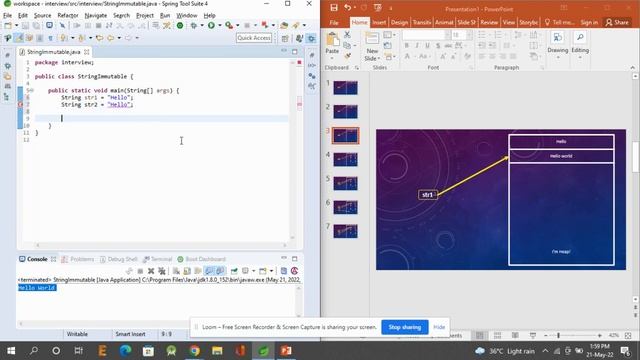The width and height of the screenshot is (640, 360).
Task: Open the Run button dropdown arrow in STS
Action: 219,25
